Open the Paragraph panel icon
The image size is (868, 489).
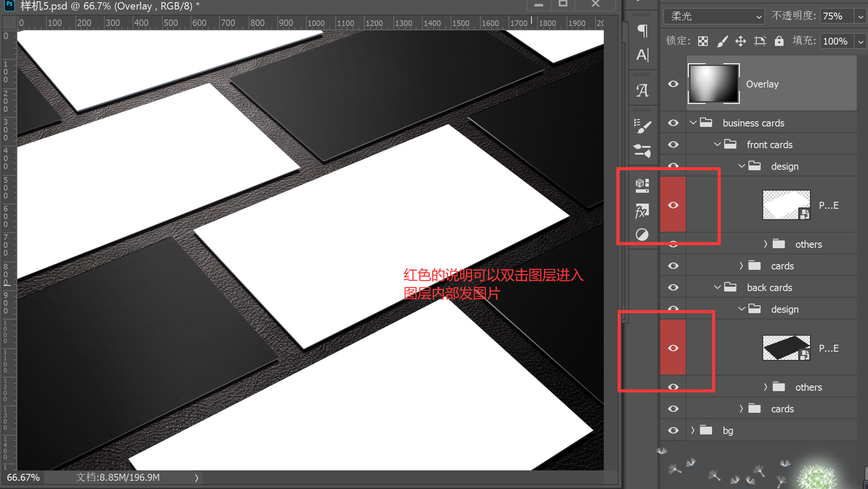642,31
